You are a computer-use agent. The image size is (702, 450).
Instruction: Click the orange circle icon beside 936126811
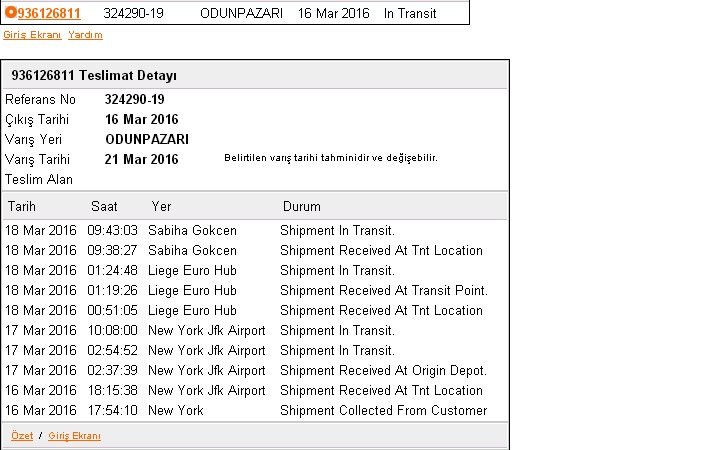tap(11, 13)
